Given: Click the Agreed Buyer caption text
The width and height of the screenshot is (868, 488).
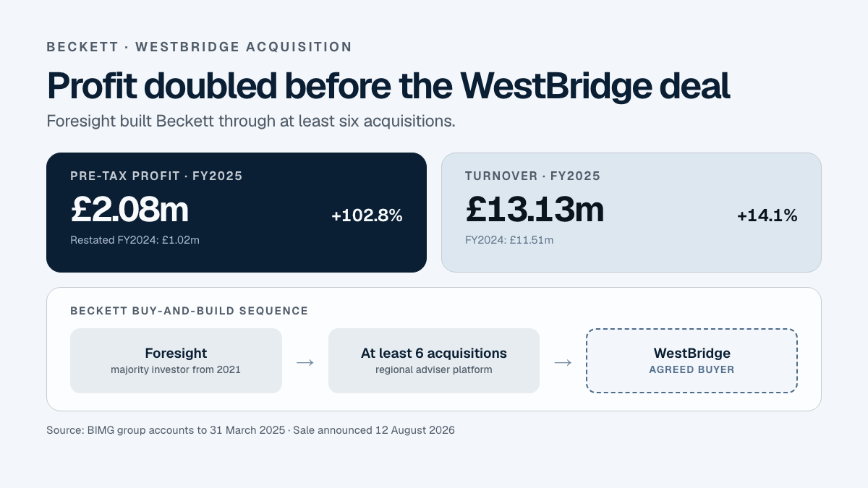Looking at the screenshot, I should coord(692,369).
